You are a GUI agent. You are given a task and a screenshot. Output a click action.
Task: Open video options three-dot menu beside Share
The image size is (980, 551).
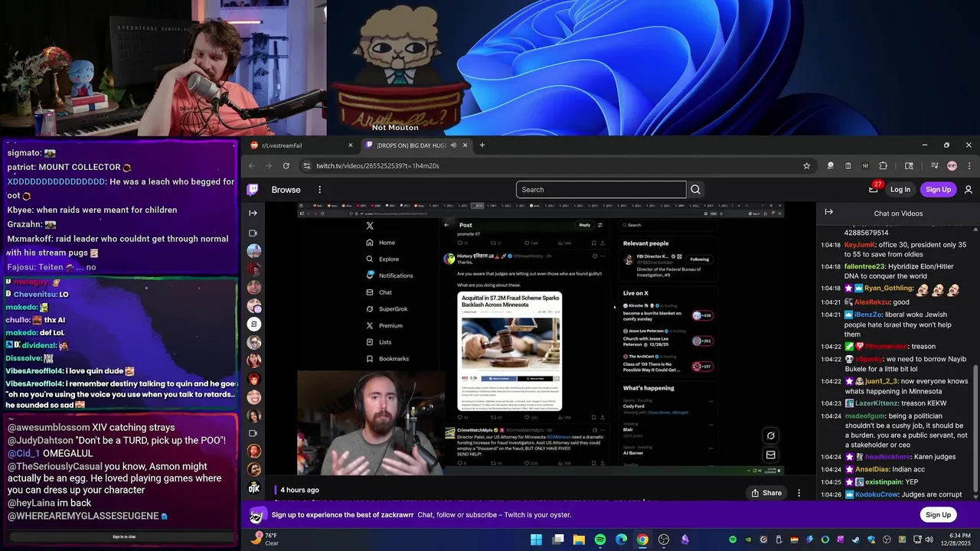click(x=799, y=493)
